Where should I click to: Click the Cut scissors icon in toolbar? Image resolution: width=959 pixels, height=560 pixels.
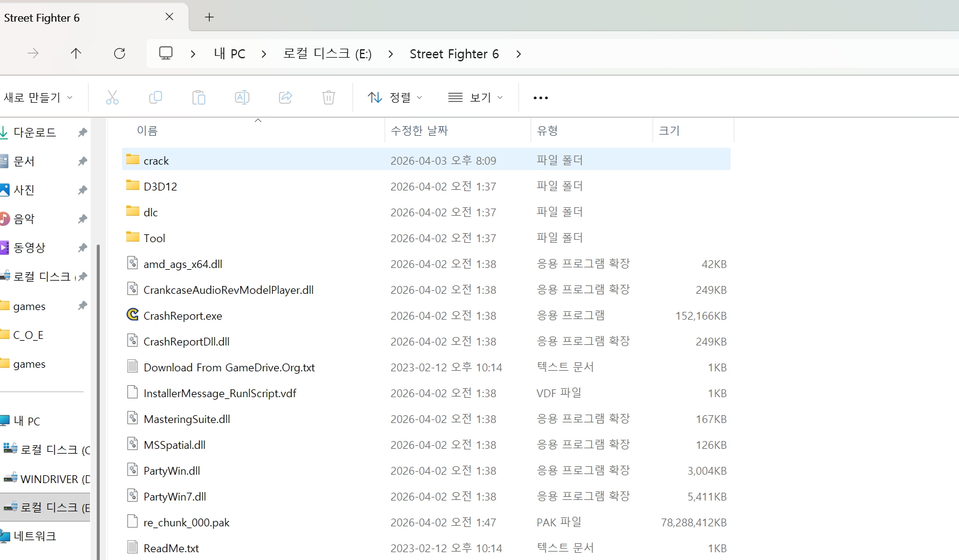(112, 97)
